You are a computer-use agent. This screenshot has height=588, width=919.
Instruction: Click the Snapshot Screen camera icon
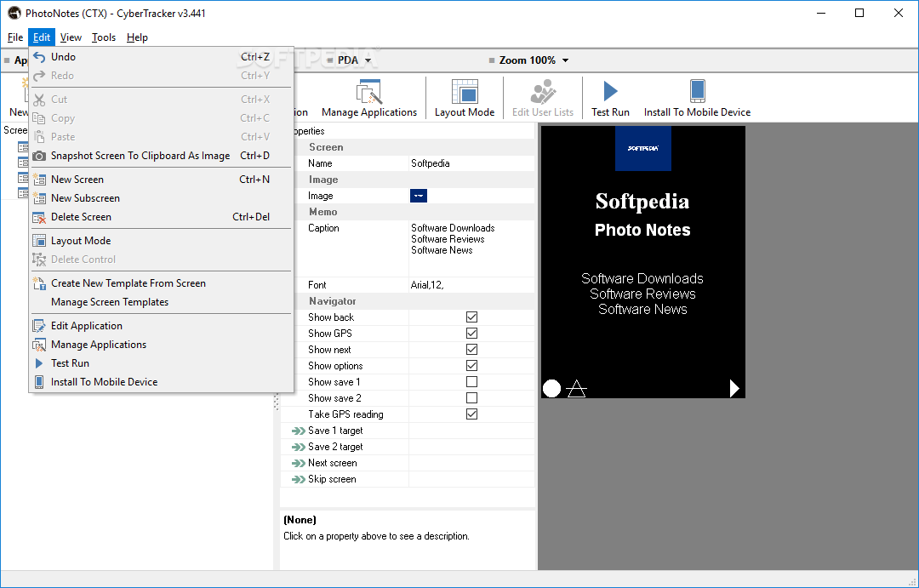click(x=39, y=156)
